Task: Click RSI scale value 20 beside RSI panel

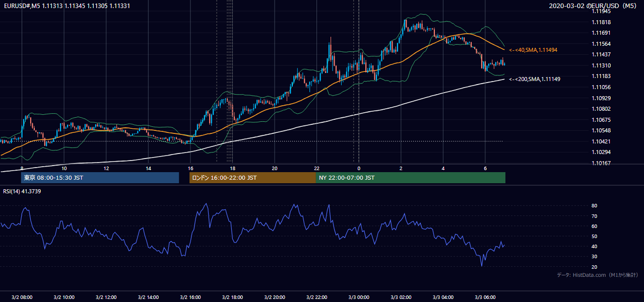Action: tap(595, 267)
